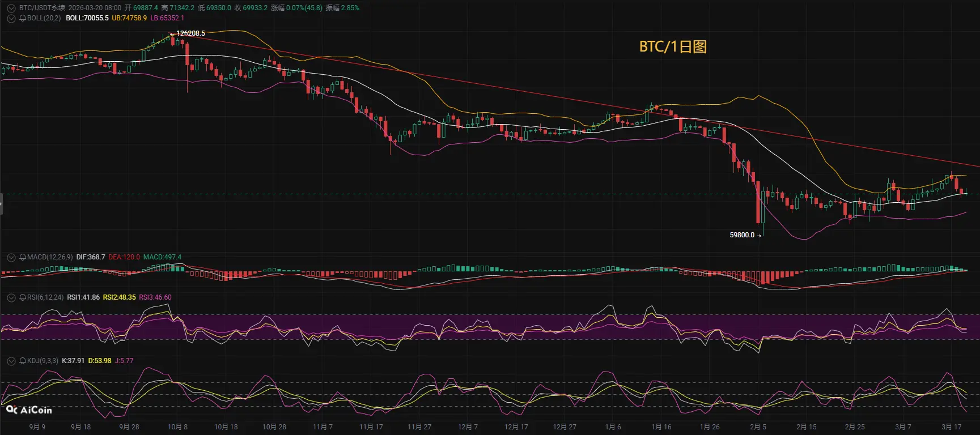Click the MACD:497.4 value
Image resolution: width=980 pixels, height=435 pixels.
(162, 257)
